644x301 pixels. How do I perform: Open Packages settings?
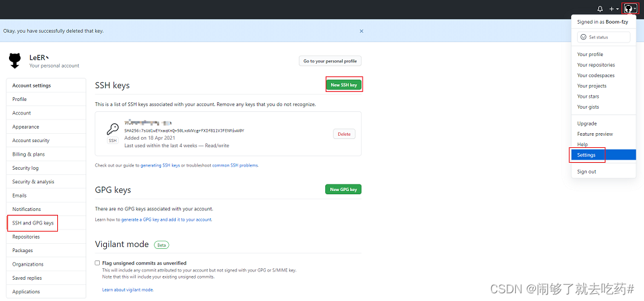coord(46,250)
